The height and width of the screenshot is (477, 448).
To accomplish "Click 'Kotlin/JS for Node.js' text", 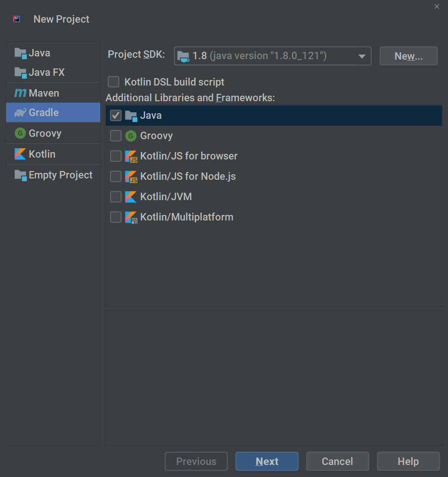I will click(x=188, y=177).
